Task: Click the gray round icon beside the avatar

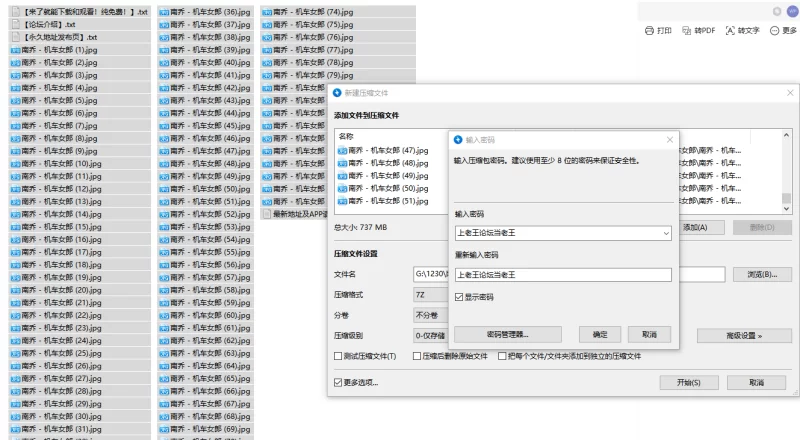Action: 777,11
